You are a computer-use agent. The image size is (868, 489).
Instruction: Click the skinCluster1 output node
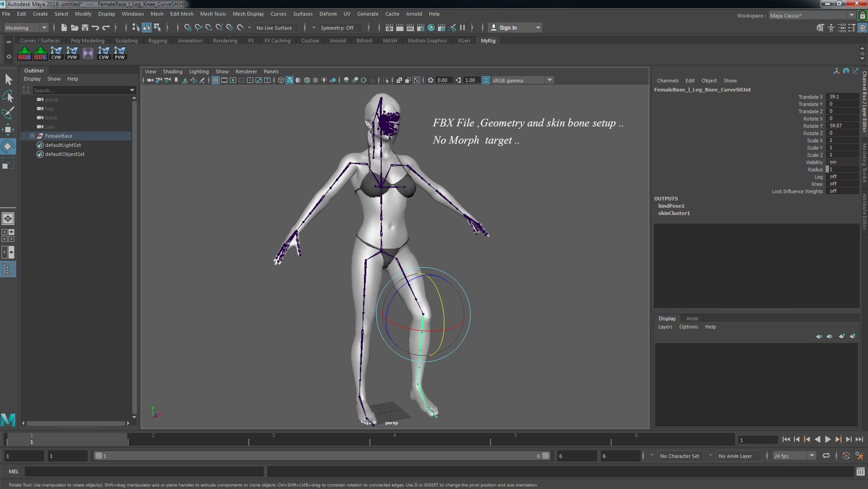[x=674, y=213]
